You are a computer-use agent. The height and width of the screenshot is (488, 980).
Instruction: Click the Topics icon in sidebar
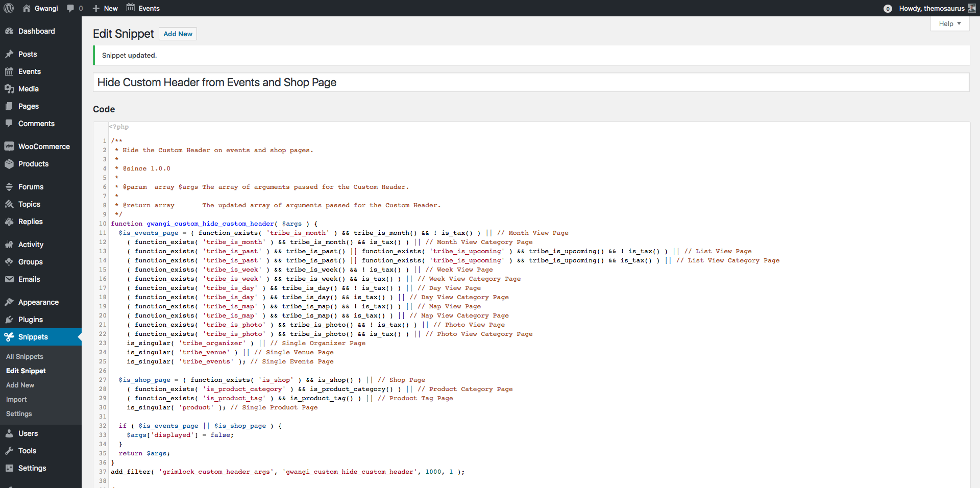9,204
